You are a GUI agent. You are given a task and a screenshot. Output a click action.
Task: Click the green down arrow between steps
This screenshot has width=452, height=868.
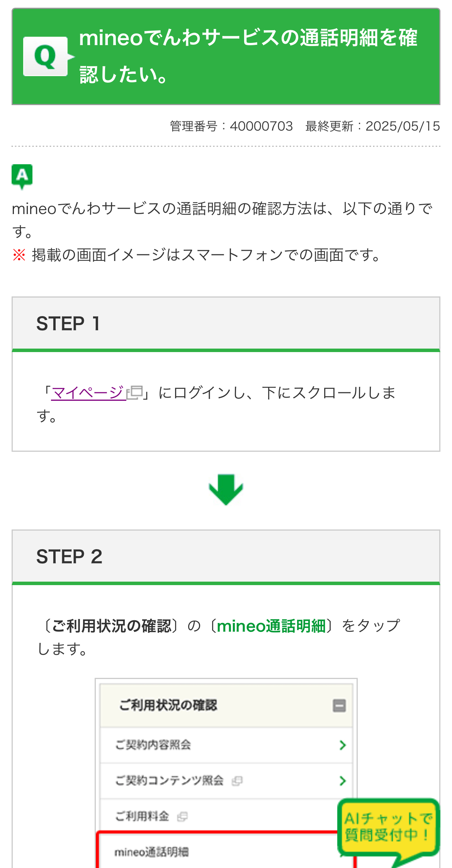coord(226,489)
